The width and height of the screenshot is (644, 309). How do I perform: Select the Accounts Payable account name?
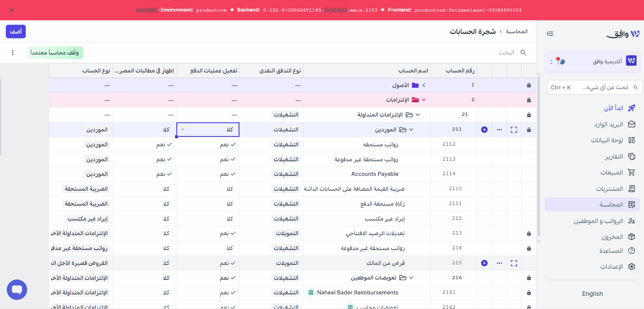coord(375,174)
